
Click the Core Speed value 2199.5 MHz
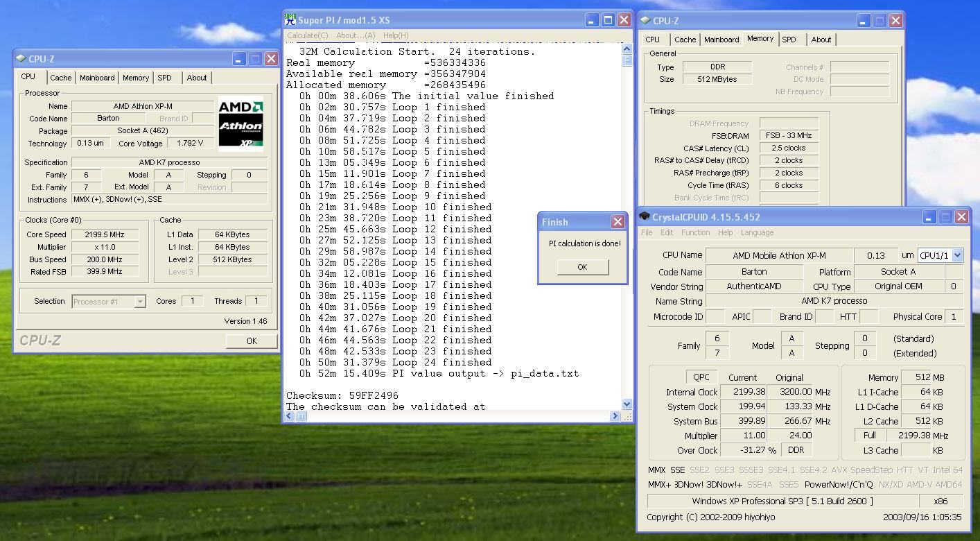105,234
